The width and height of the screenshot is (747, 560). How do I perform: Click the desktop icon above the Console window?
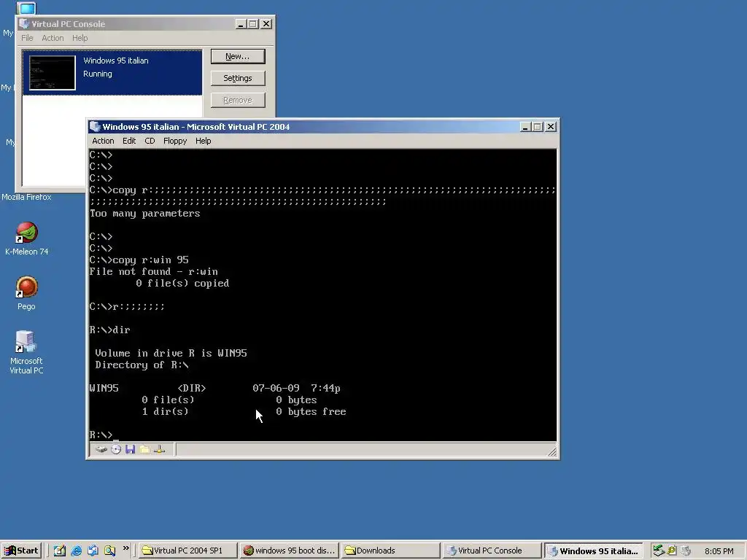click(x=26, y=8)
